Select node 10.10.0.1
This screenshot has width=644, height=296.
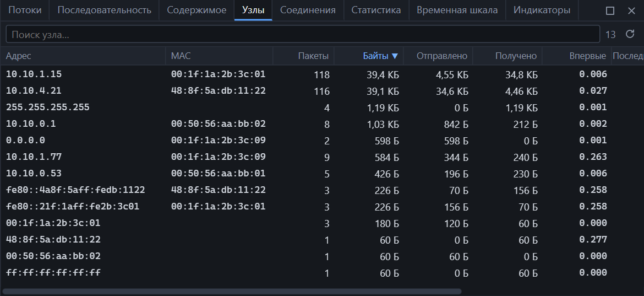322,123
